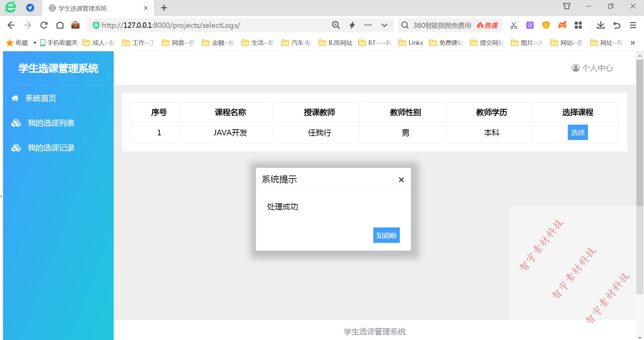Click the restore session (undo) icon
644x340 pixels.
[617, 25]
